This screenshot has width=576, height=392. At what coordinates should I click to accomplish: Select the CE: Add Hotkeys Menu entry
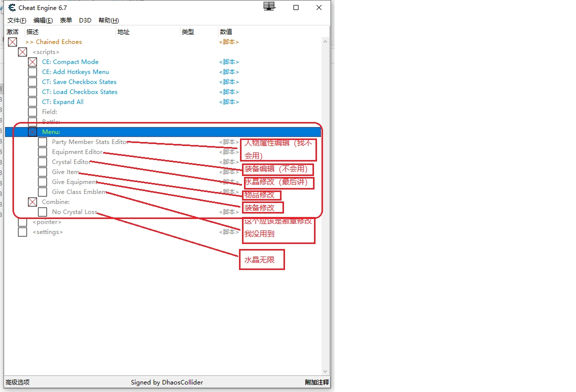point(75,72)
